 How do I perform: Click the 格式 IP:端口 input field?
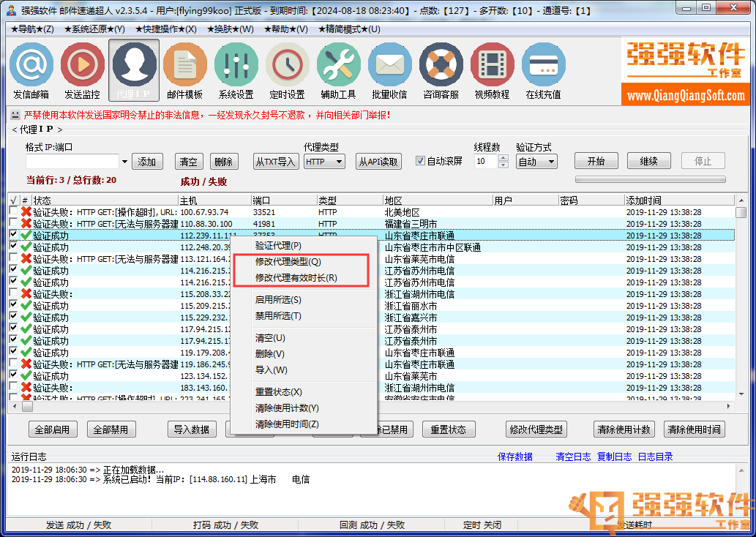(72, 162)
